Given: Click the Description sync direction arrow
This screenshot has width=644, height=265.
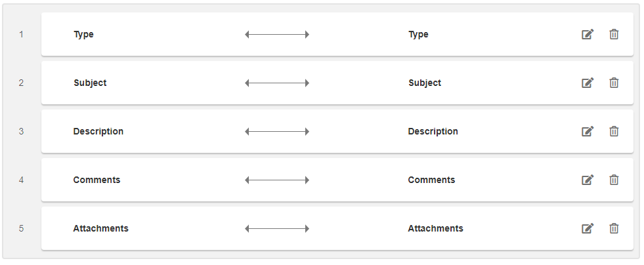Looking at the screenshot, I should click(x=277, y=131).
